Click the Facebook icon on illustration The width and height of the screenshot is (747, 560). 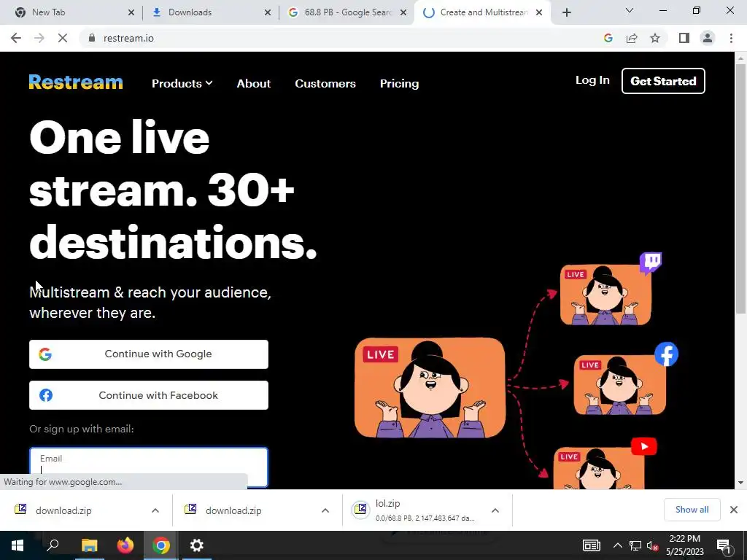point(666,354)
